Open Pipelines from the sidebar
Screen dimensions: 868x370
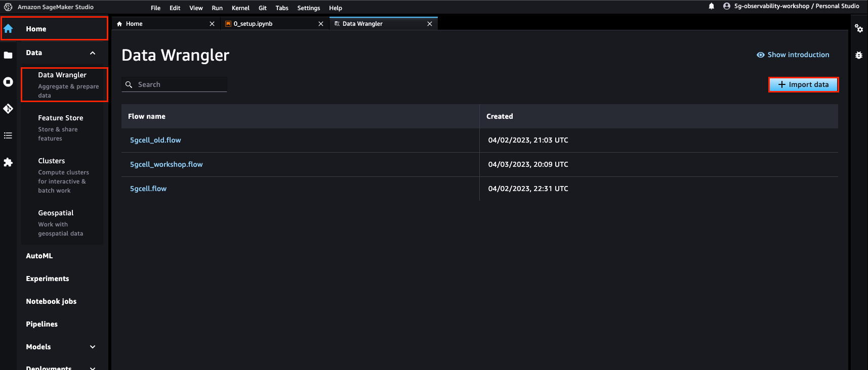click(42, 324)
